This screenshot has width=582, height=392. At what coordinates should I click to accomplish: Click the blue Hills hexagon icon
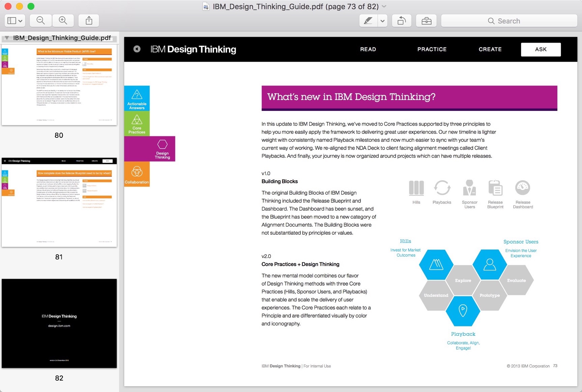tap(436, 265)
